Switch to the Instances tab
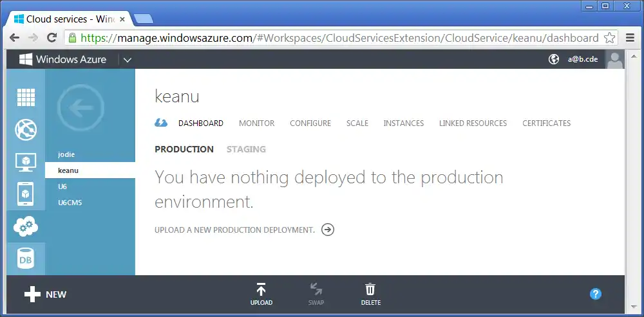This screenshot has width=644, height=317. pyautogui.click(x=404, y=123)
